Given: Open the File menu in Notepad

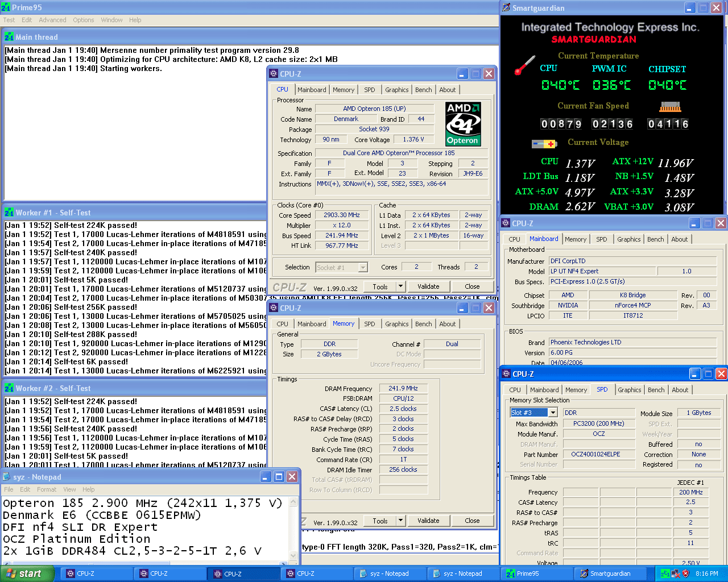Looking at the screenshot, I should coord(9,489).
